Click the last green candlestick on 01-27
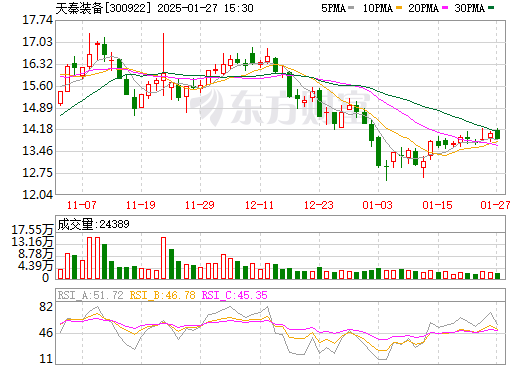This screenshot has width=520, height=365. pos(497,134)
